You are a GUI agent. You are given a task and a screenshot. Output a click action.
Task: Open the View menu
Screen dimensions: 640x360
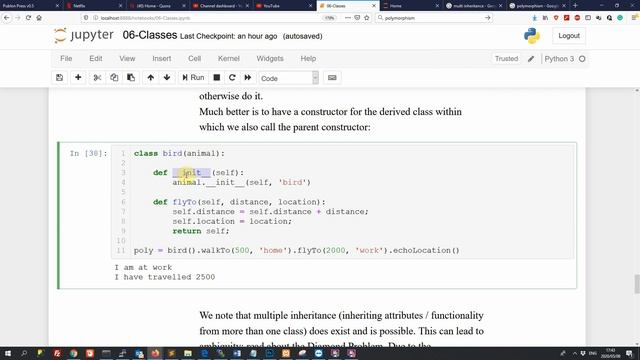click(127, 58)
